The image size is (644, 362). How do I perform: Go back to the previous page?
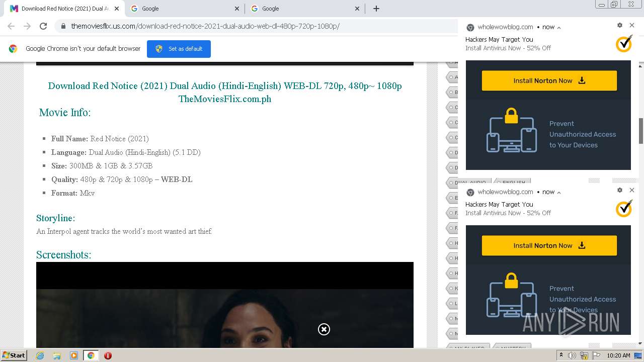[11, 26]
